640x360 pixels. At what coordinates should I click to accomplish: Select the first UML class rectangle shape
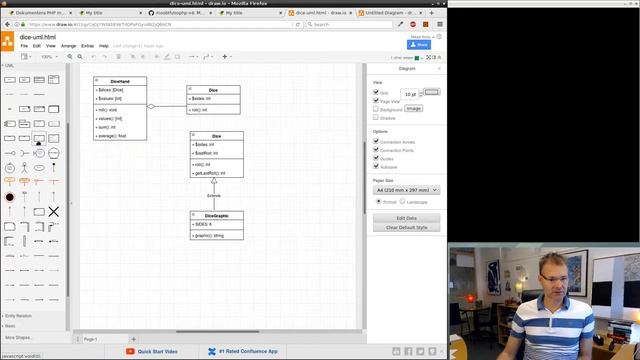[x=10, y=80]
